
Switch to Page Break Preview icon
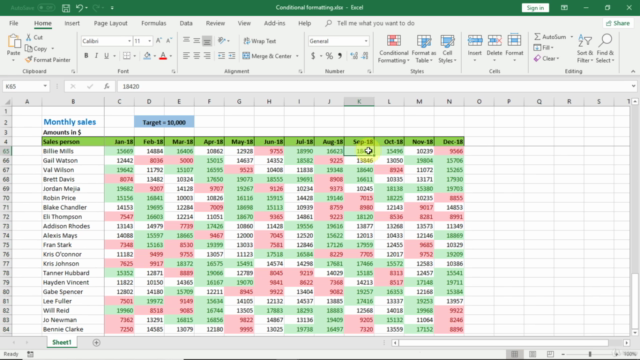[550, 354]
